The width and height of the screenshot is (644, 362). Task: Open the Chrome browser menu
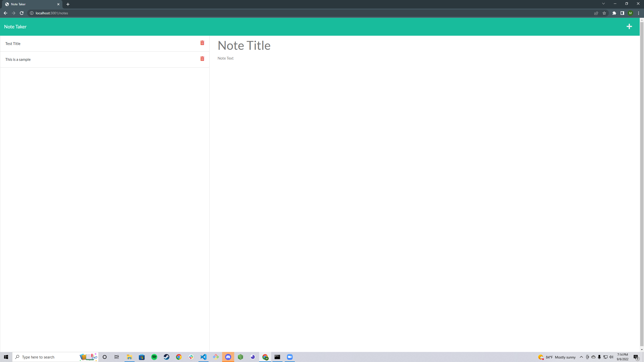click(638, 13)
